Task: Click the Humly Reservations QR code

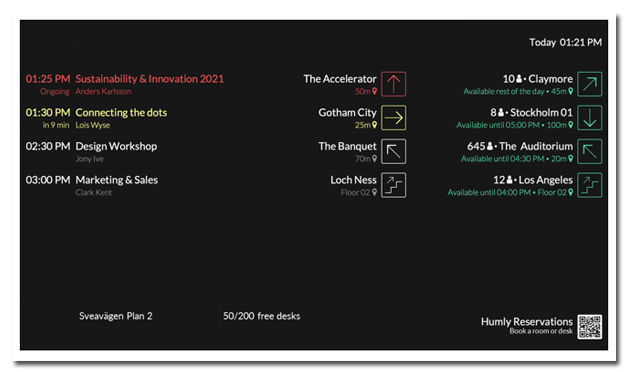Action: tap(590, 327)
